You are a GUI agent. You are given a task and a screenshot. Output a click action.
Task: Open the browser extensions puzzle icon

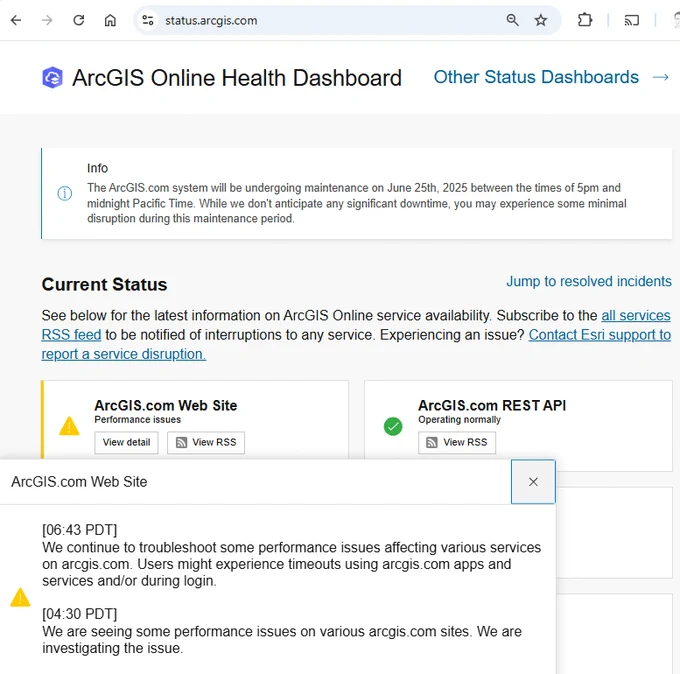tap(585, 20)
